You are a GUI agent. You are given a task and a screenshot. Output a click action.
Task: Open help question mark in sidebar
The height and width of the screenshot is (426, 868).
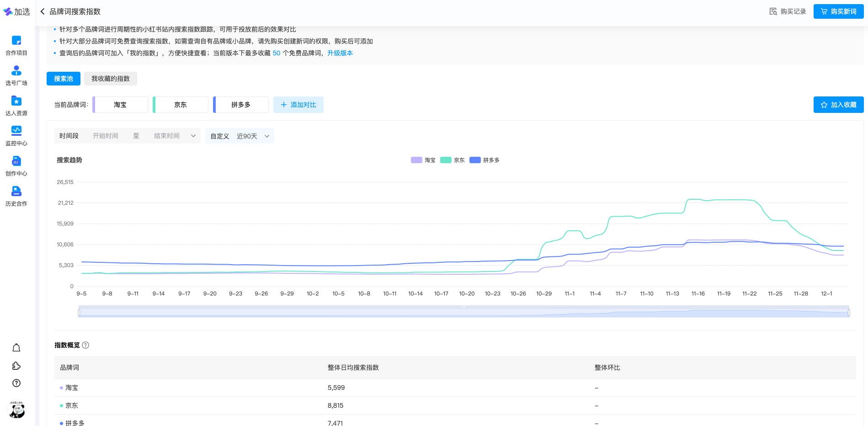click(16, 383)
